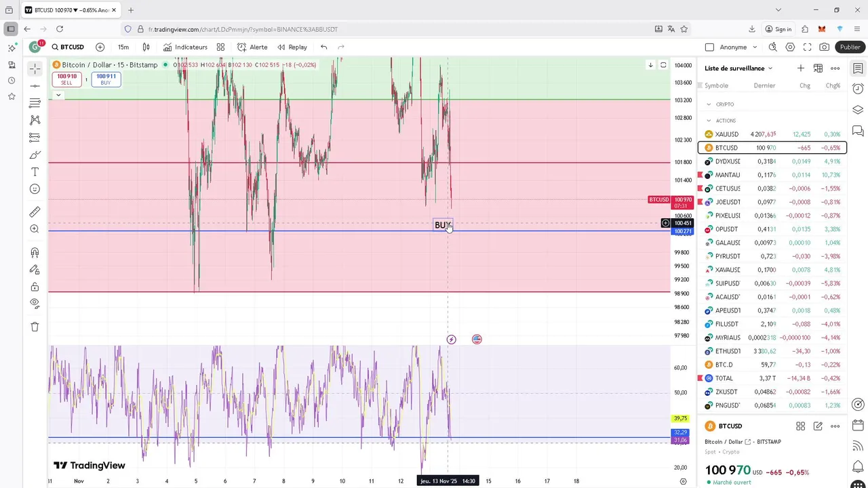The image size is (868, 488).
Task: Sort the watchlist by Dernier column
Action: coord(764,85)
